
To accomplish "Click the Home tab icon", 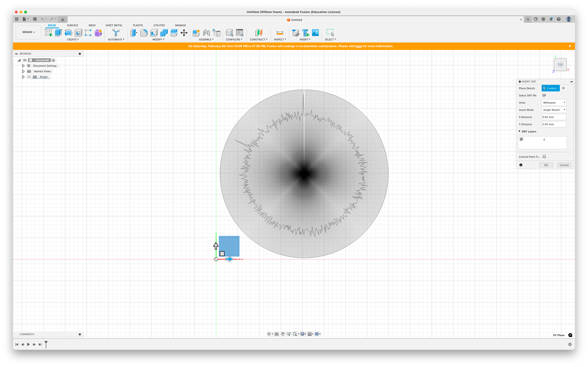I will (x=63, y=20).
